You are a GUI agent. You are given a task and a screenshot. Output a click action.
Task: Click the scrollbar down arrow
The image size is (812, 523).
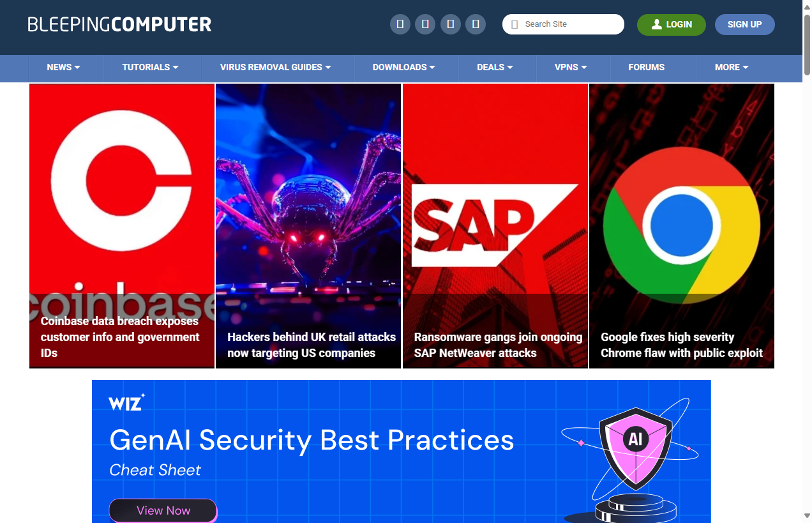(807, 515)
